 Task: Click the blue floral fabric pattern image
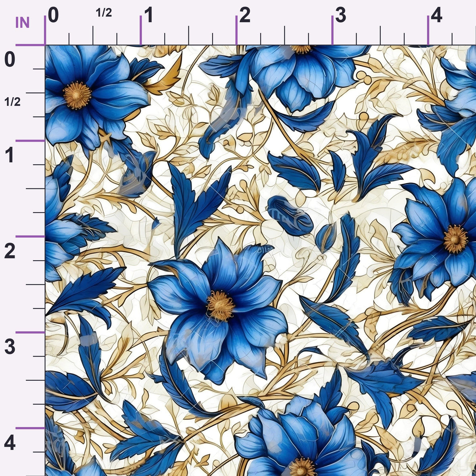coord(261,261)
